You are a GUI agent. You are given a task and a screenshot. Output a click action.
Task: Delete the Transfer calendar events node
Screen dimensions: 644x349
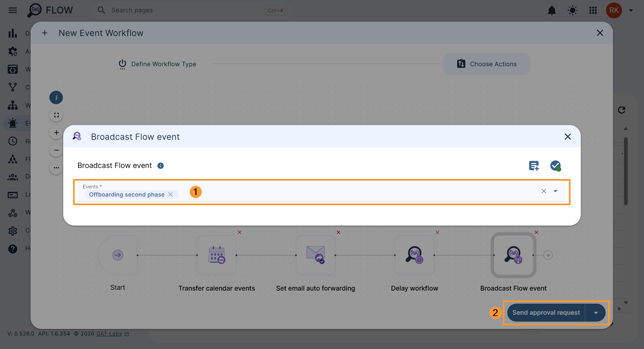point(240,232)
